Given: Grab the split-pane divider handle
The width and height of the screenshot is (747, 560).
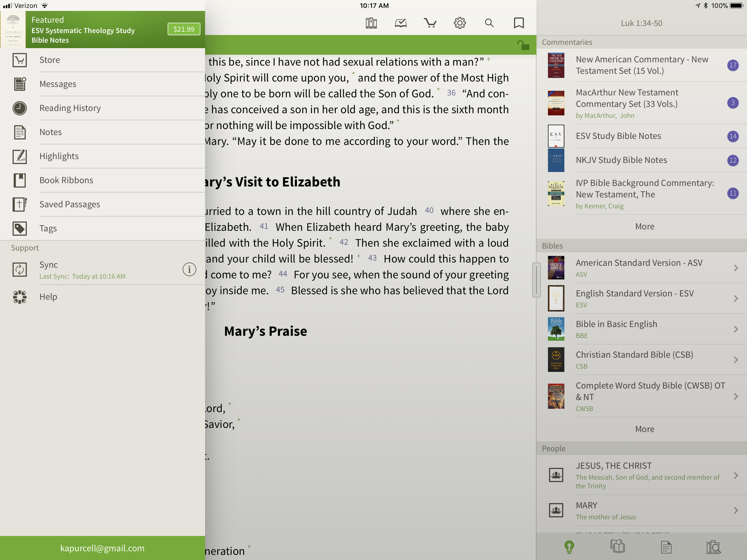Looking at the screenshot, I should point(536,280).
